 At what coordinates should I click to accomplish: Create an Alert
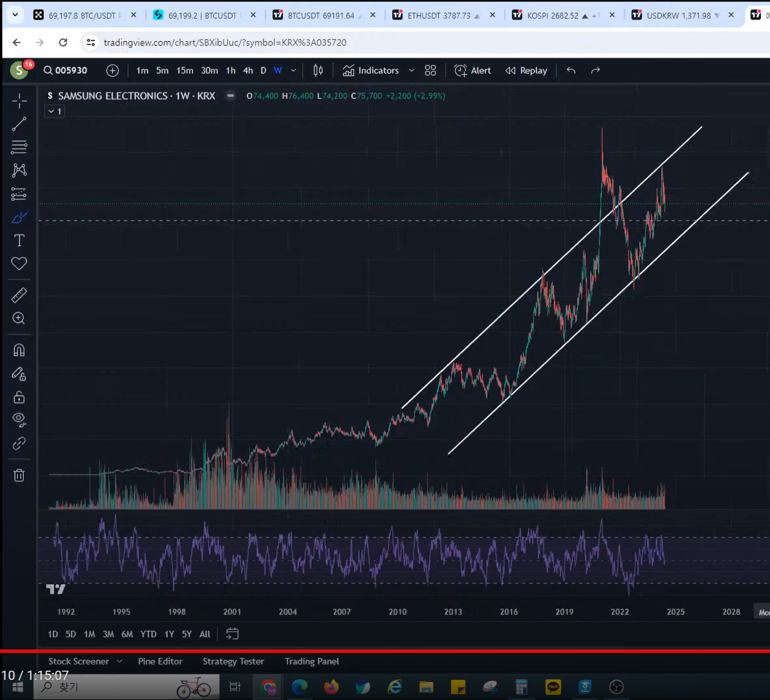[x=472, y=70]
